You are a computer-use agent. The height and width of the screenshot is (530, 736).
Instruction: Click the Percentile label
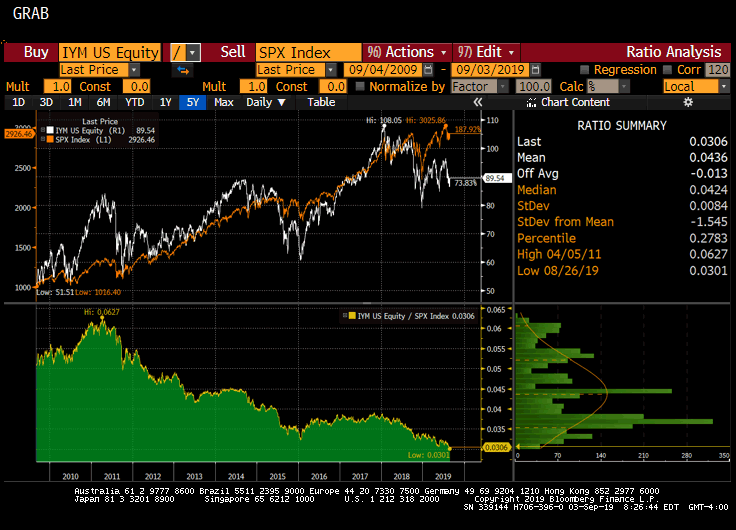pos(546,238)
